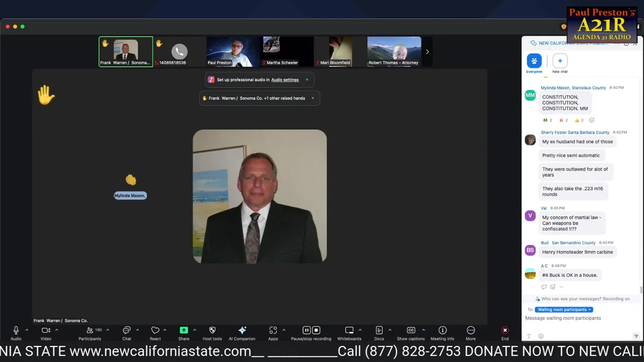Dismiss the professional audio setup banner
This screenshot has width=644, height=362.
pos(307,79)
